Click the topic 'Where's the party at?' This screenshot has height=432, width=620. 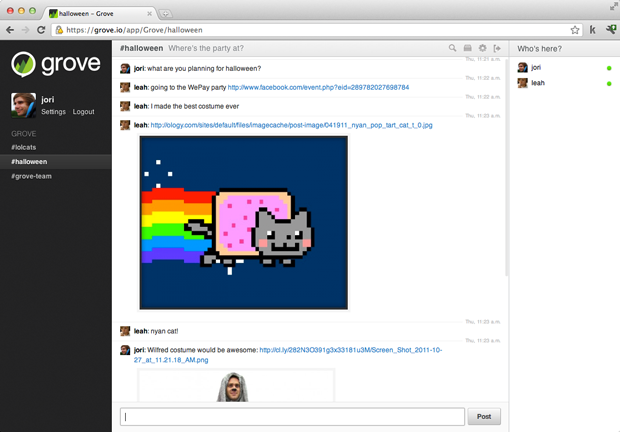click(x=206, y=48)
